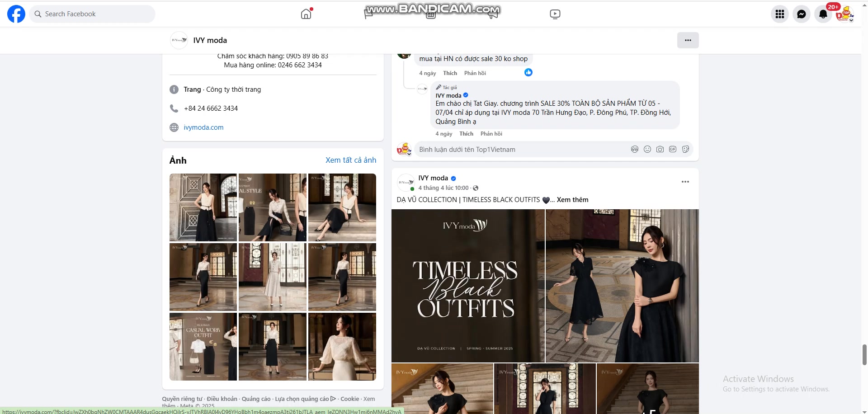Click Xem tất cả ảnh link
868x414 pixels.
coord(350,160)
